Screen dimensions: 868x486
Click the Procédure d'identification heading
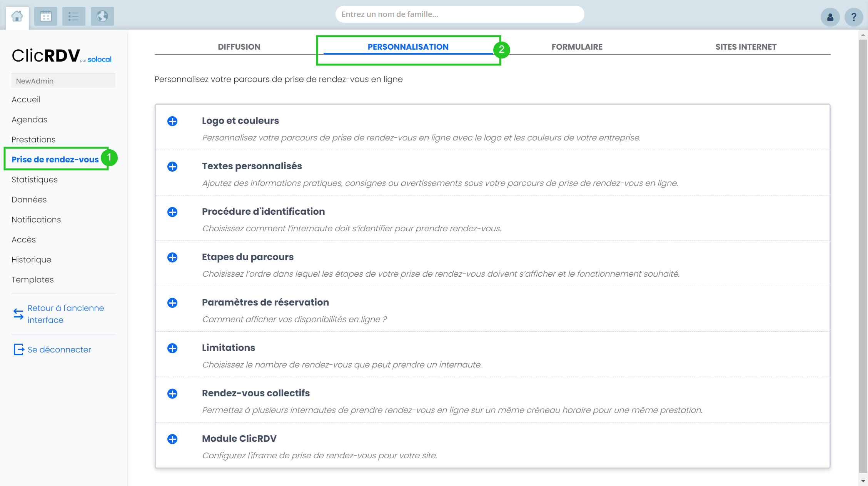(264, 212)
